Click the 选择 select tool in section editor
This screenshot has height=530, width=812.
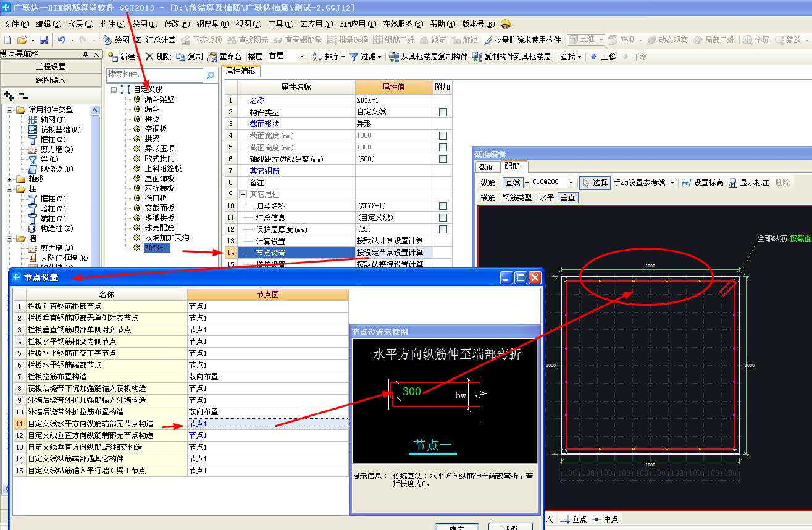pyautogui.click(x=595, y=183)
